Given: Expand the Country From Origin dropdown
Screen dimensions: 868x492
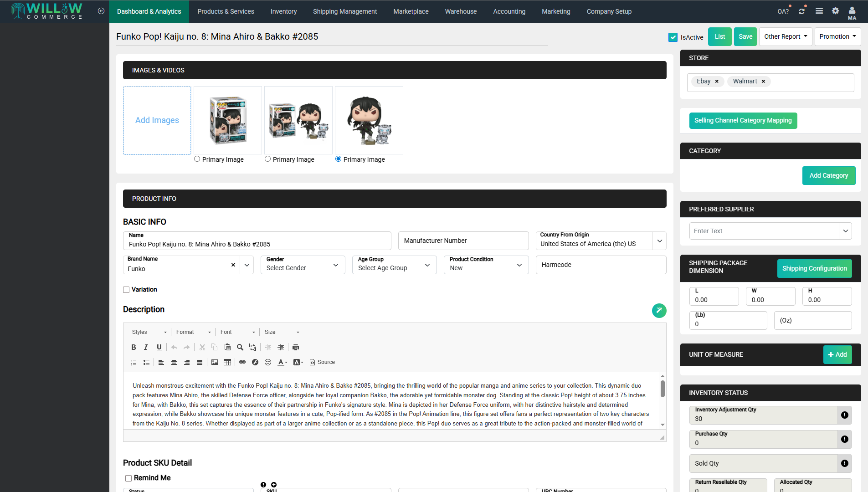Looking at the screenshot, I should pos(659,241).
